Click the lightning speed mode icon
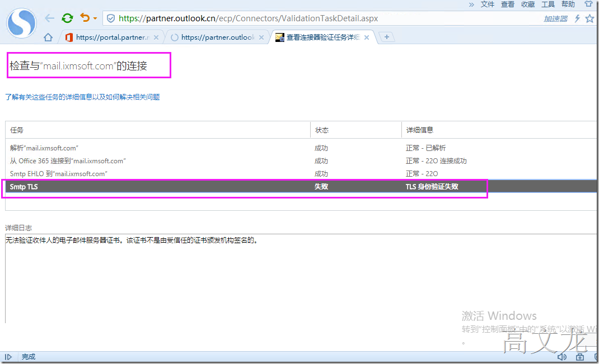 pyautogui.click(x=577, y=18)
